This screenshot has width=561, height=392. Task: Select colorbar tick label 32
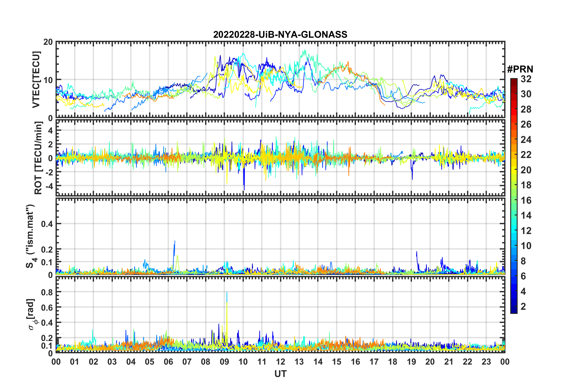pyautogui.click(x=526, y=79)
